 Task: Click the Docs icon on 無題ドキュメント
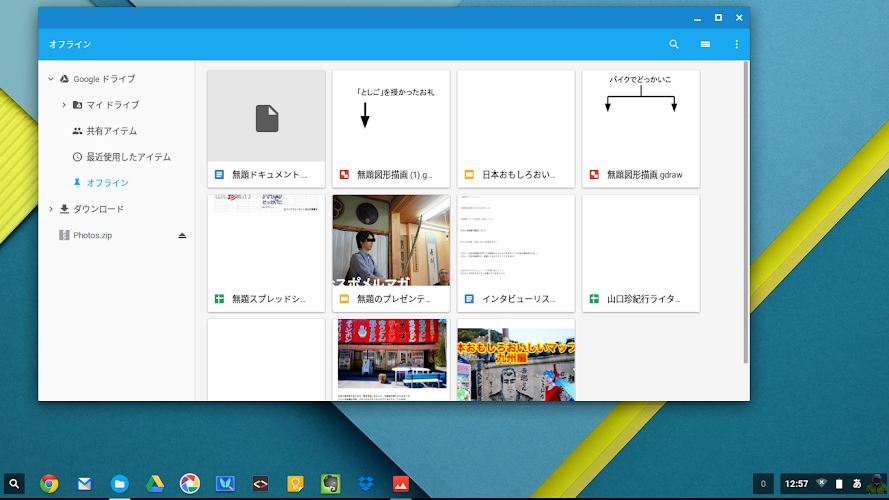219,175
